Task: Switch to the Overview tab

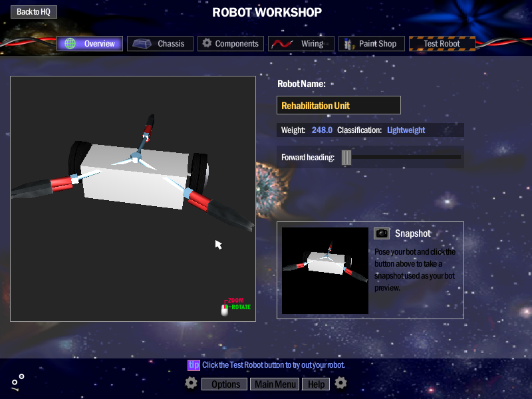Action: click(x=90, y=43)
